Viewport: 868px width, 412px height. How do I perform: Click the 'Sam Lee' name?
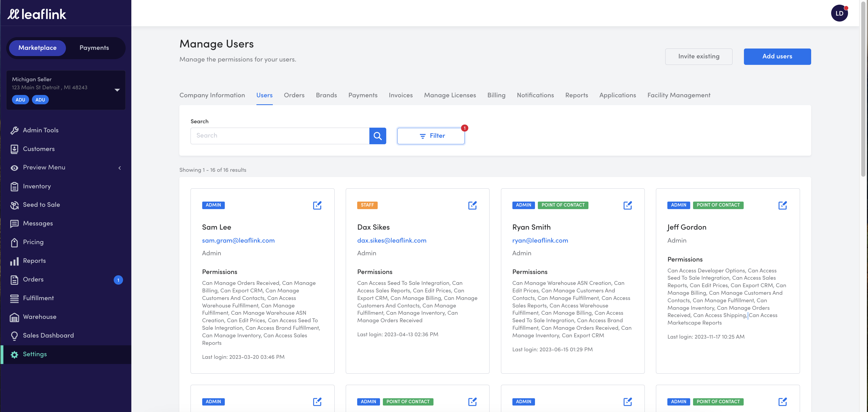pyautogui.click(x=216, y=227)
